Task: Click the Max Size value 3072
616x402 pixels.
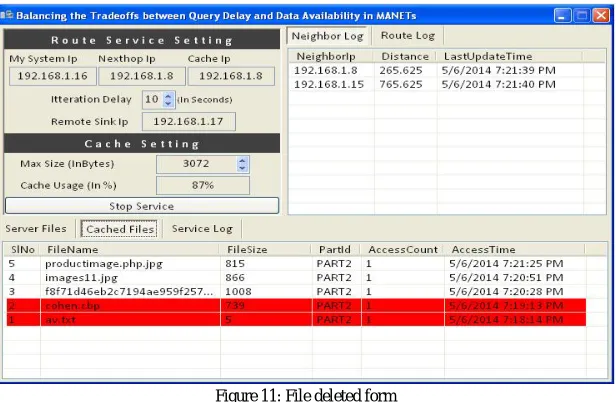Action: [196, 164]
